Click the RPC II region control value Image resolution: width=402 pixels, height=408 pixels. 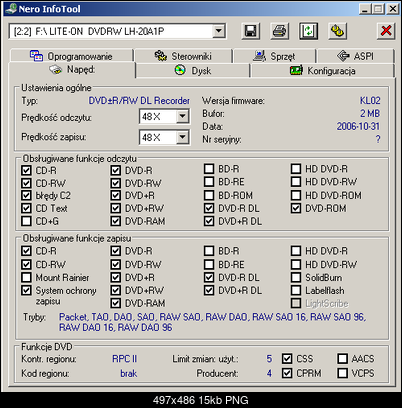125,359
